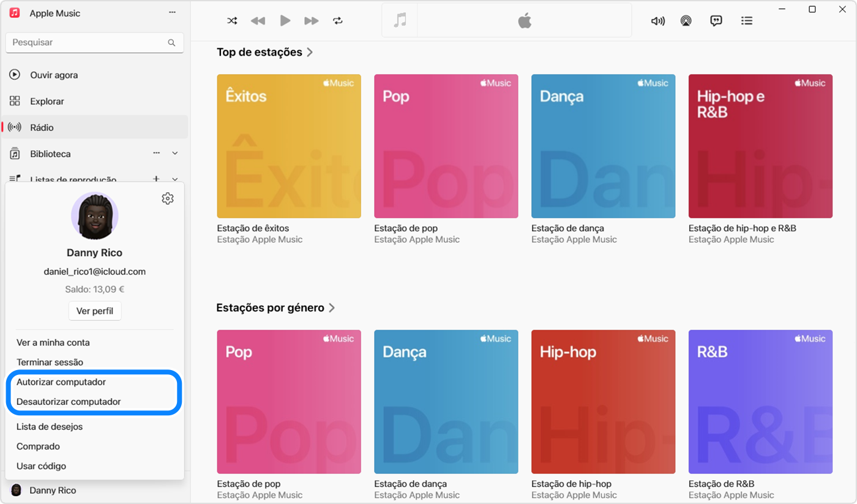Open the Up Next queue list
The height and width of the screenshot is (504, 857).
[747, 21]
